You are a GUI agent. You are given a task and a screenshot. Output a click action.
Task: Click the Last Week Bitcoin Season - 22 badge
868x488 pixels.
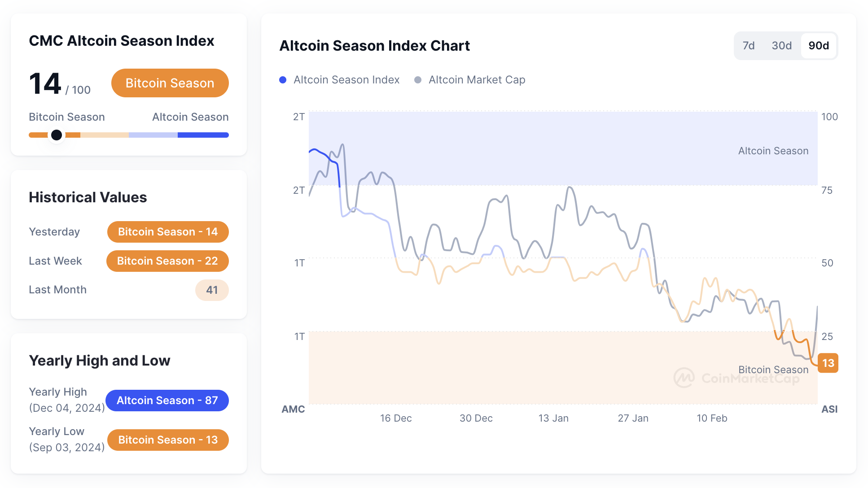(167, 261)
